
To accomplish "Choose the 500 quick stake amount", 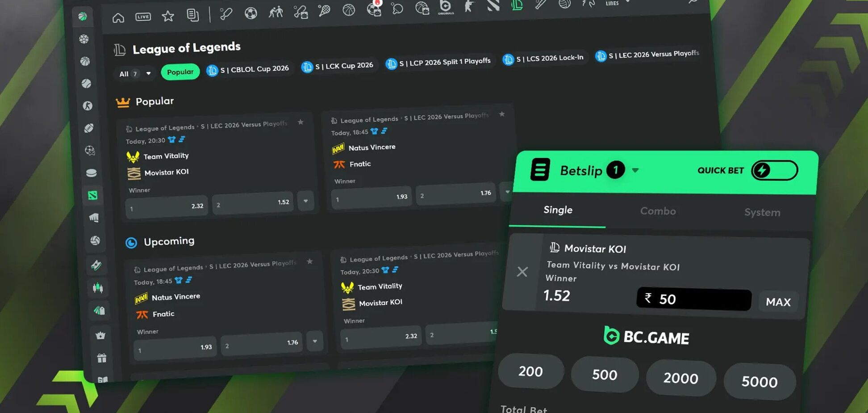I will point(605,375).
